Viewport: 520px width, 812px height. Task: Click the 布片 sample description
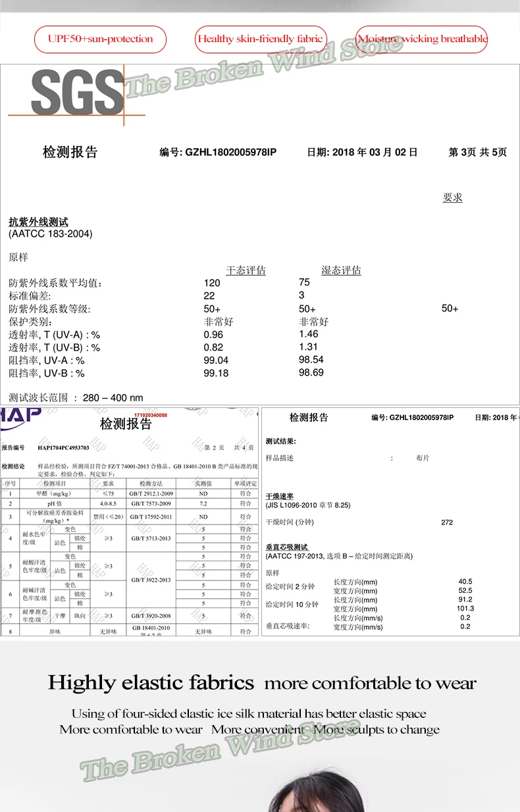[423, 458]
